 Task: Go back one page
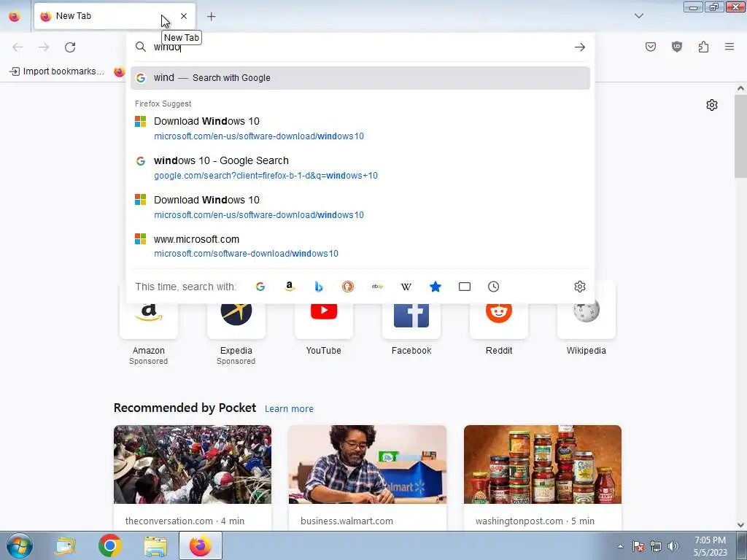[x=18, y=47]
